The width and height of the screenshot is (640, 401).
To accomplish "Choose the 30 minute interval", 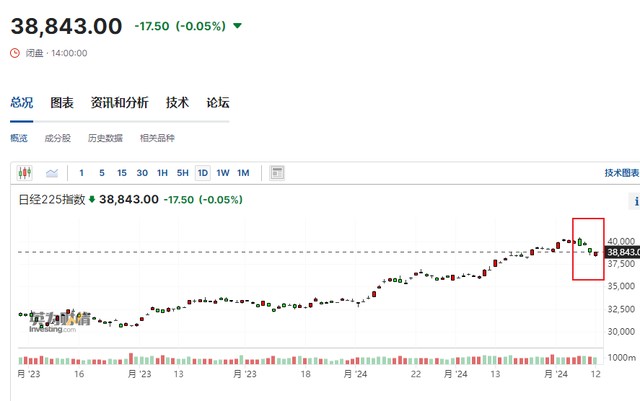I will click(x=142, y=173).
